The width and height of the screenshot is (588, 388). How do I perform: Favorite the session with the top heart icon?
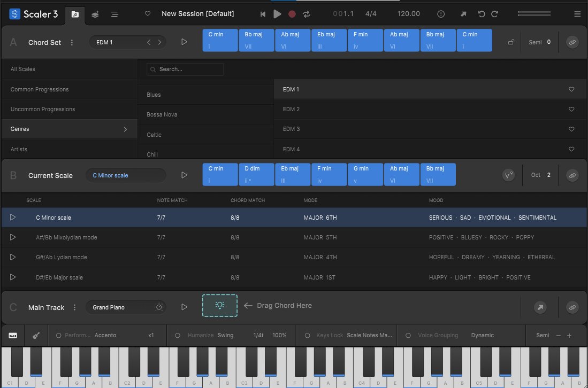point(148,14)
